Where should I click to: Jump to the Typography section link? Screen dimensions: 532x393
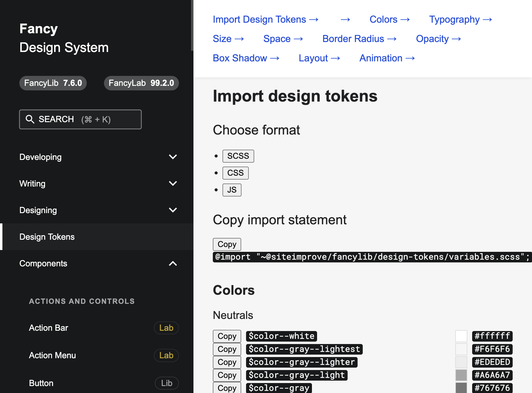[x=461, y=19]
